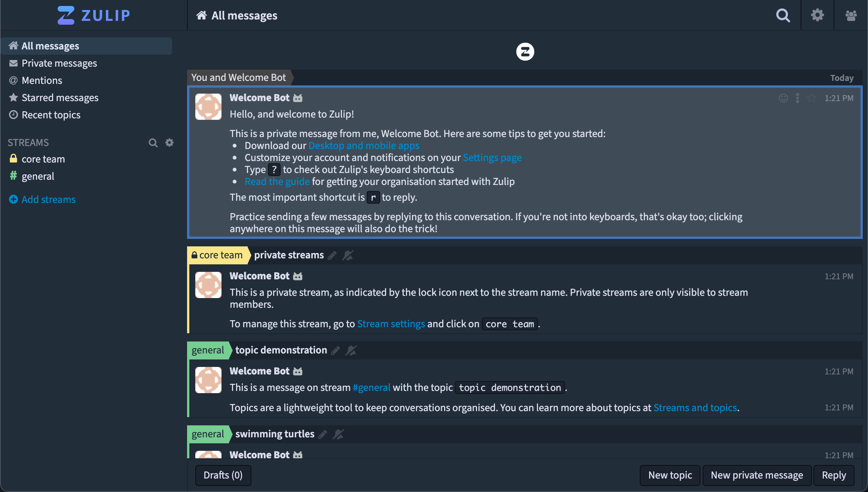Image resolution: width=868 pixels, height=492 pixels.
Task: Open 'Desktop and mobile apps' link
Action: coord(364,146)
